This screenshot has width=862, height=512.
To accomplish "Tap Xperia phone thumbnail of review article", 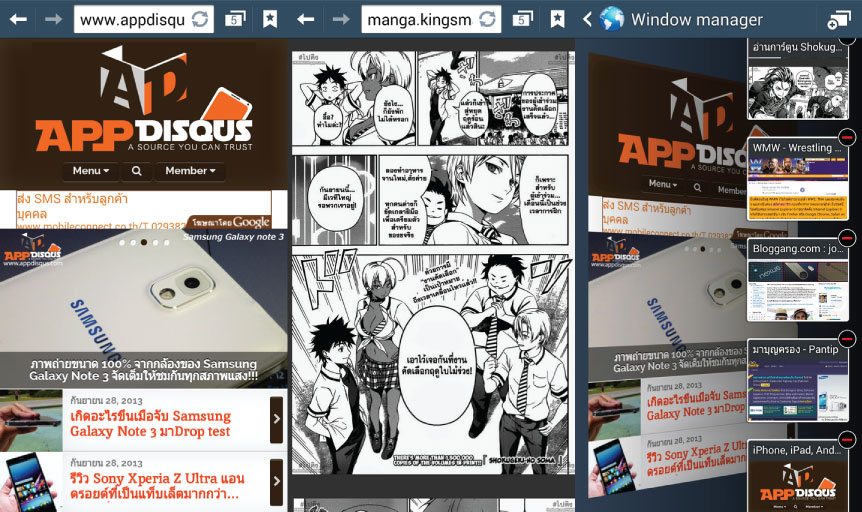I will (x=31, y=482).
